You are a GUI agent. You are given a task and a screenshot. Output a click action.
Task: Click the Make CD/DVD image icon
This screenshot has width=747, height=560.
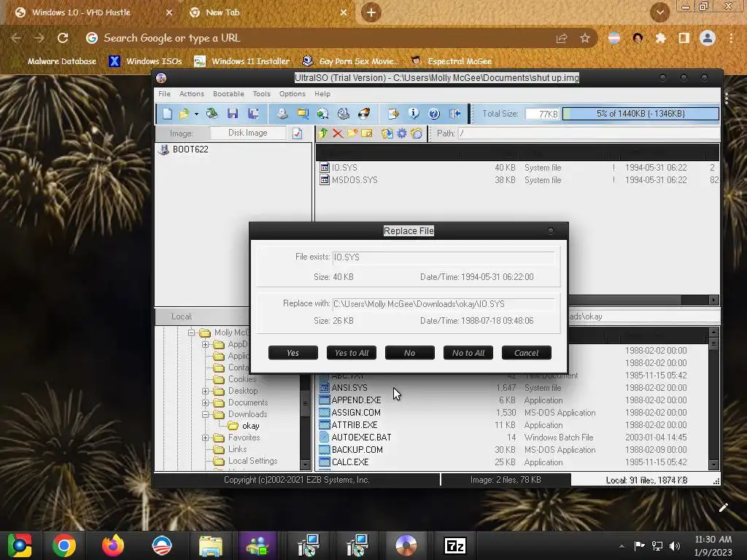pos(282,113)
